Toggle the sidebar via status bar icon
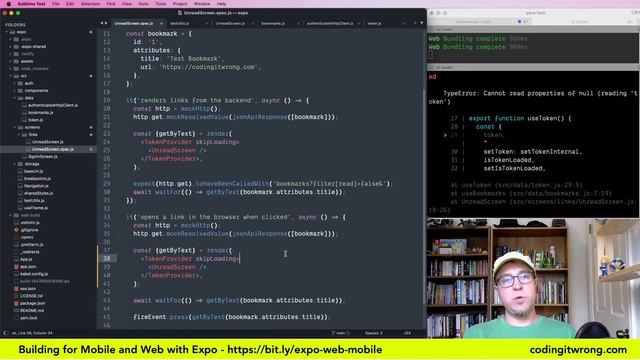 [5, 333]
